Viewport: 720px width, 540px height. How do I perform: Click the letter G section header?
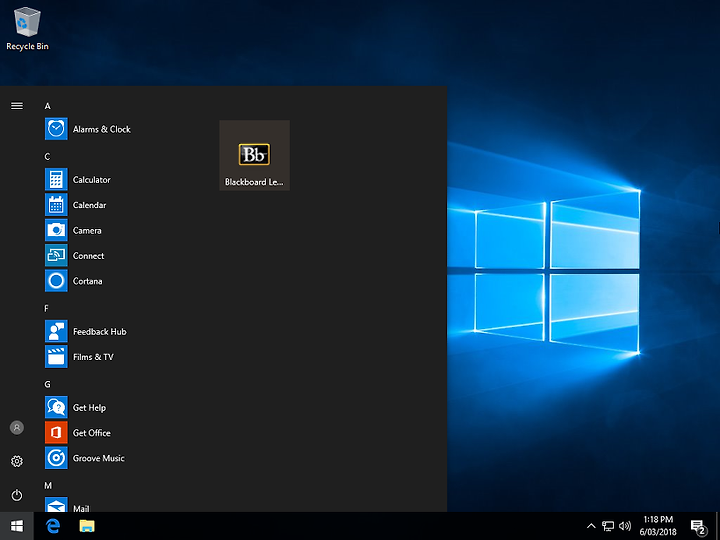(47, 384)
